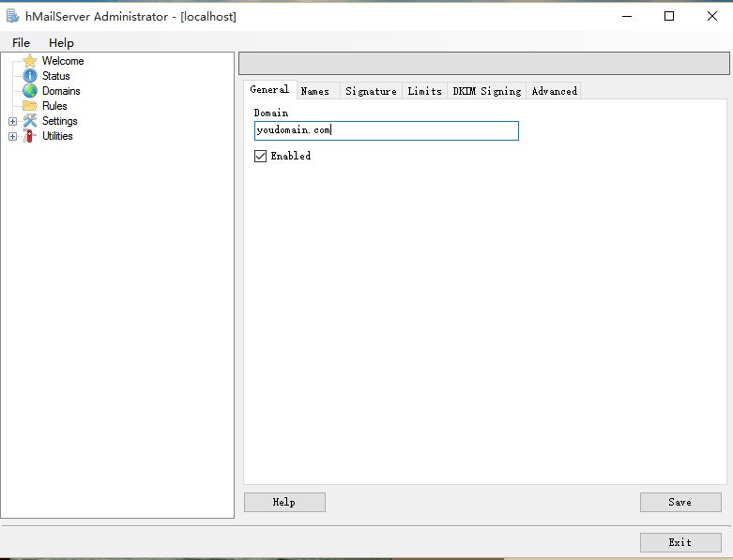Click the Enabled label text

(x=291, y=156)
